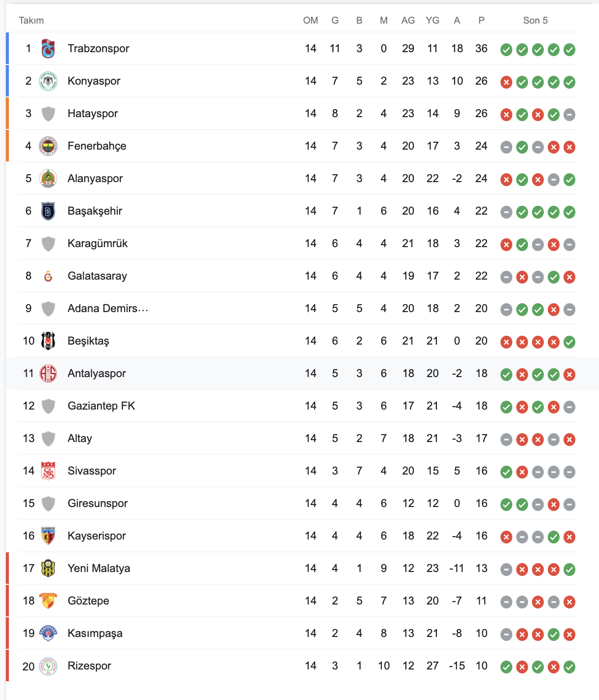Open the Rizespor team name link

pos(89,666)
